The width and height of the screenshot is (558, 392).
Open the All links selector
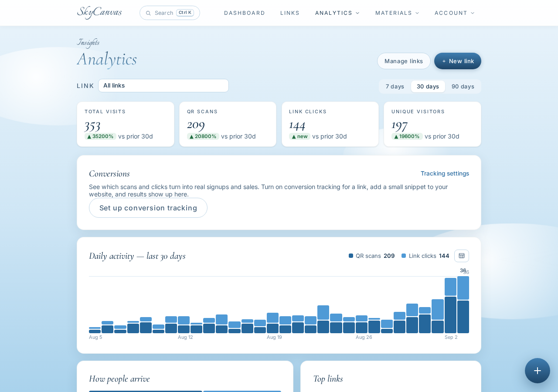coord(163,85)
